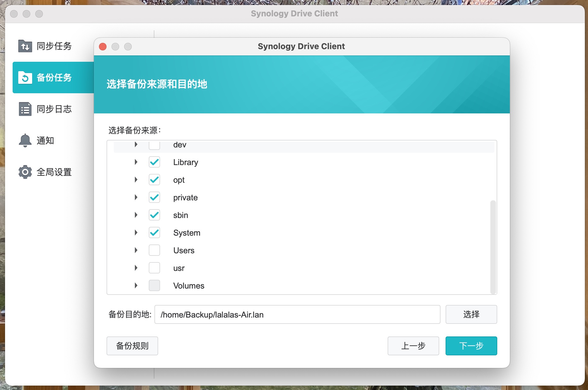Click 选择 to choose backup destination
The height and width of the screenshot is (390, 588).
pyautogui.click(x=471, y=314)
